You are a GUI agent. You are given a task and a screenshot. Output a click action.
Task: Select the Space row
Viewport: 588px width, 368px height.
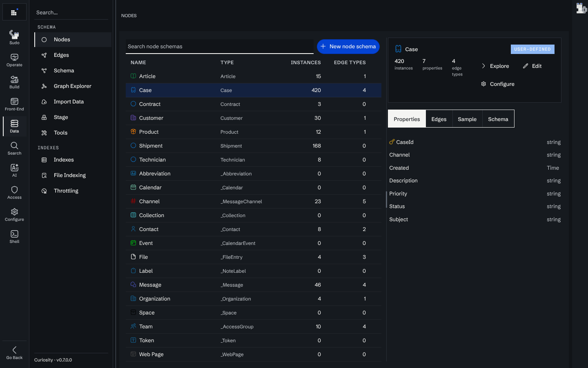pyautogui.click(x=254, y=313)
